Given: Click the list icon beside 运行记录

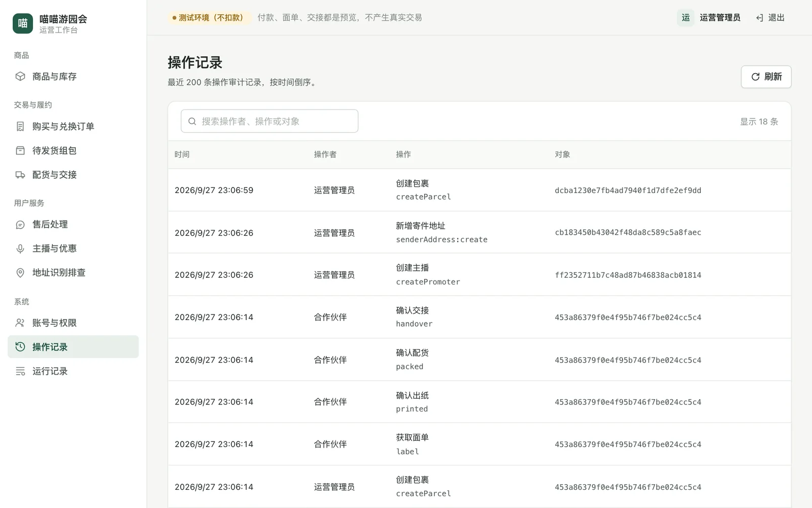Looking at the screenshot, I should [x=20, y=371].
